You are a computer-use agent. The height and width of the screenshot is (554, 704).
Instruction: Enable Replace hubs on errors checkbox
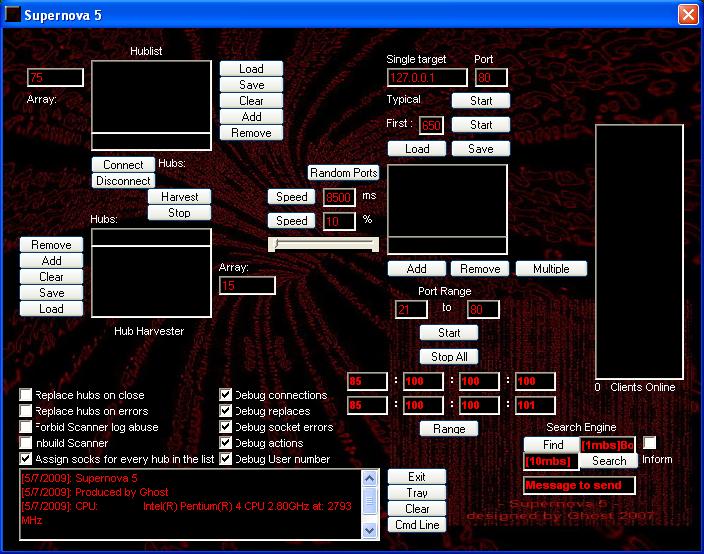(x=26, y=411)
